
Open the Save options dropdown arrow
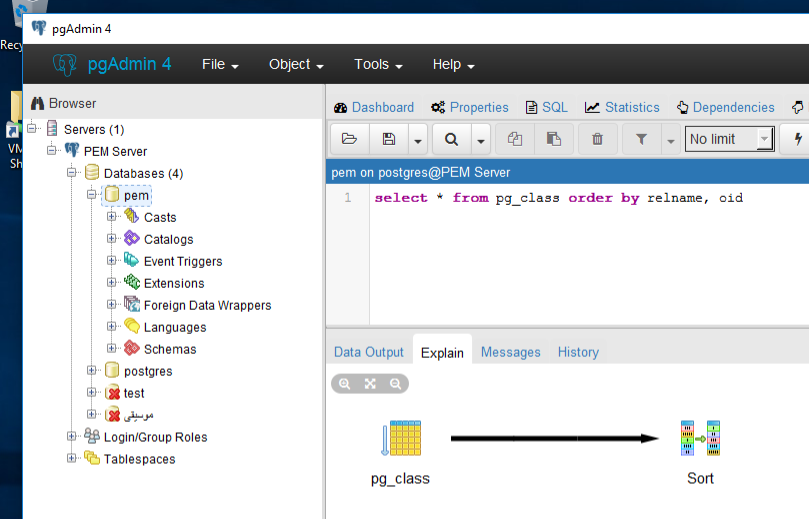(x=417, y=139)
